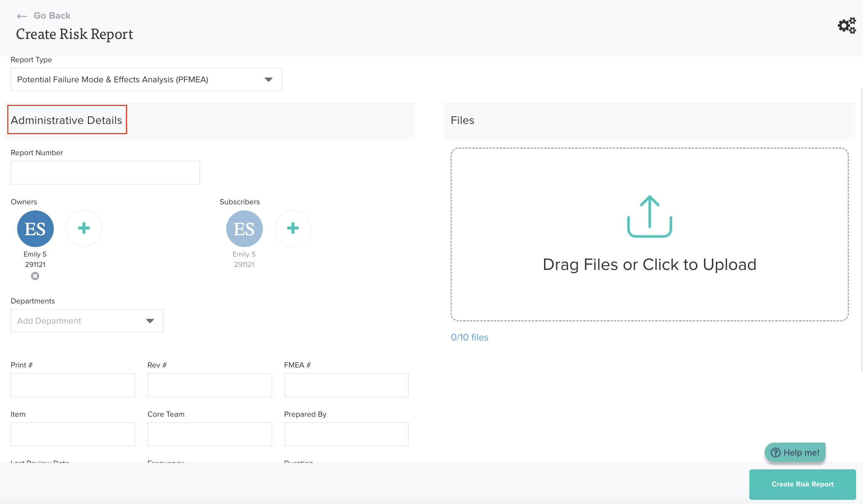Click the Go Back link

[x=52, y=16]
